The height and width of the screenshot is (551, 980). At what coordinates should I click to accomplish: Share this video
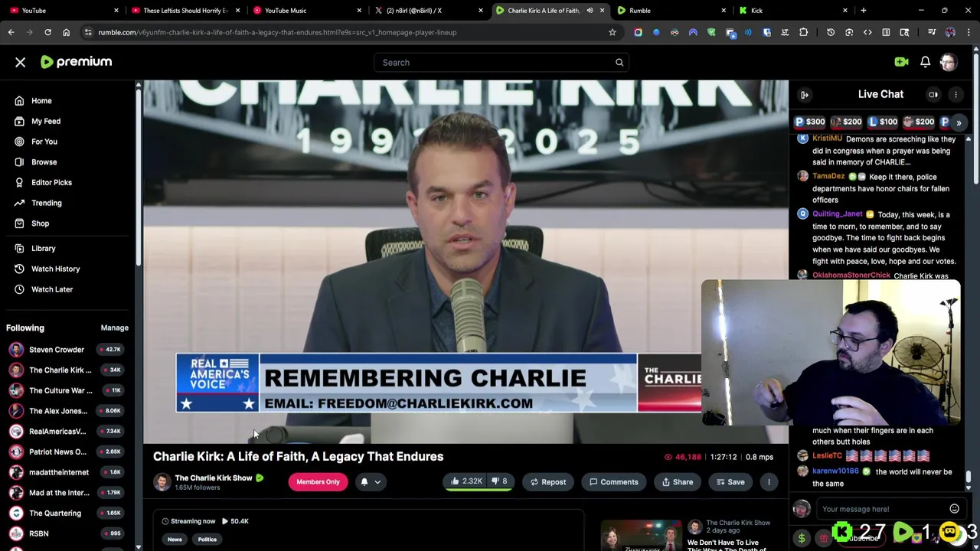tap(678, 482)
